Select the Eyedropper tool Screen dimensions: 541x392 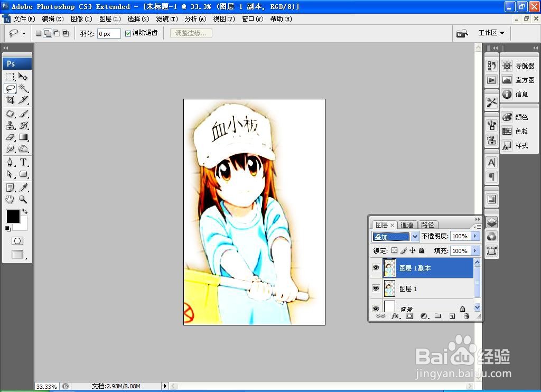(23, 188)
